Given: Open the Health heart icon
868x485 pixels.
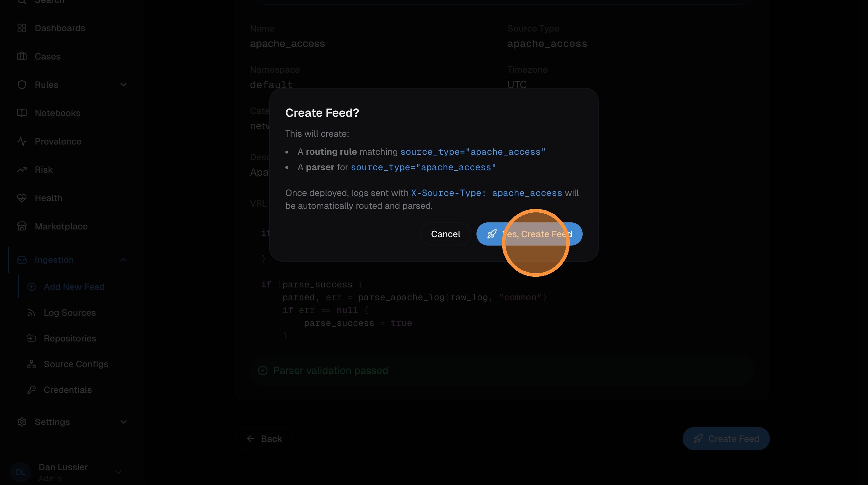Looking at the screenshot, I should pyautogui.click(x=22, y=198).
